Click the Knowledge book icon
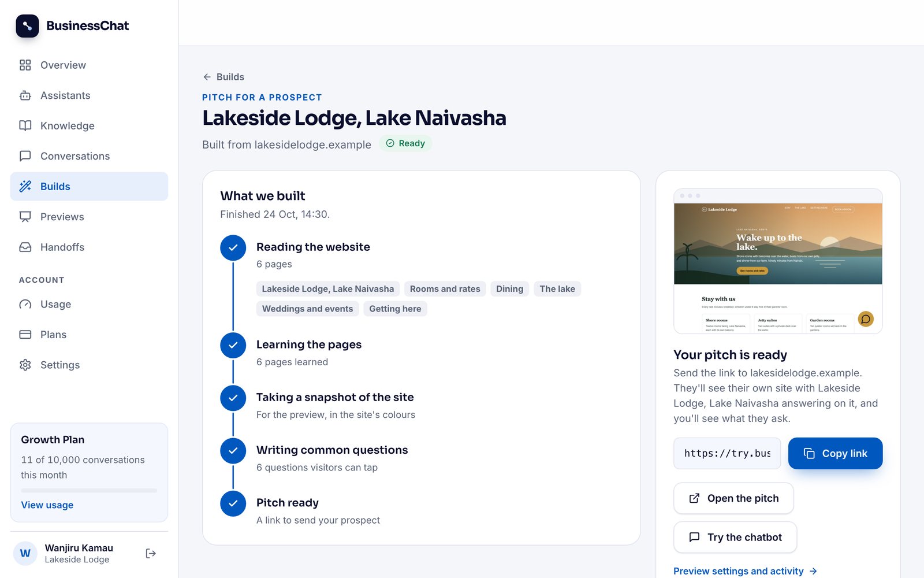This screenshot has width=924, height=578. pos(25,126)
